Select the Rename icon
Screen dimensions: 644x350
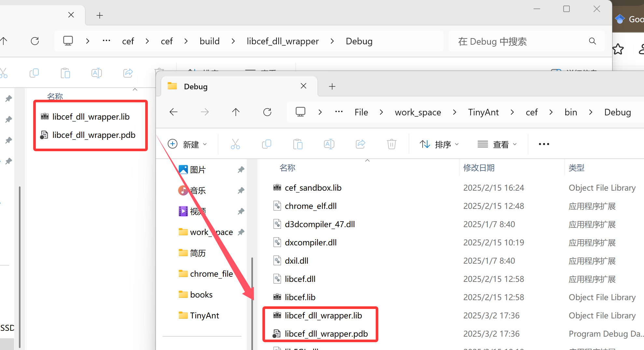click(x=329, y=144)
